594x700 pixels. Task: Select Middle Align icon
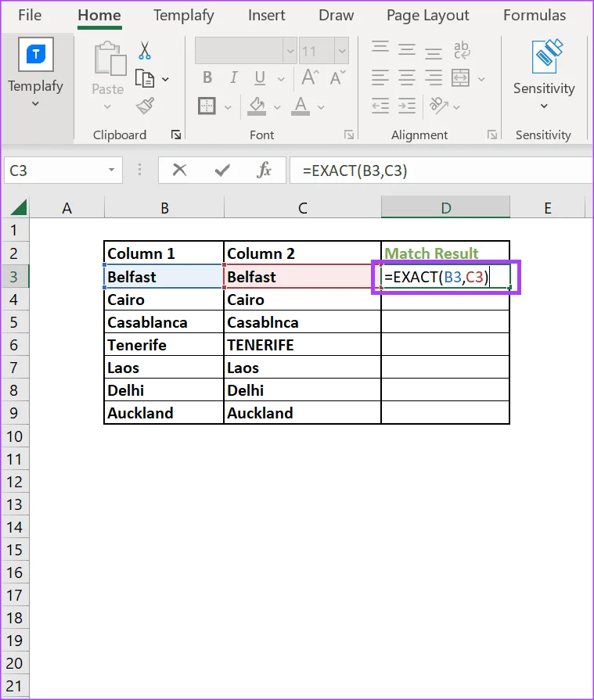click(406, 49)
